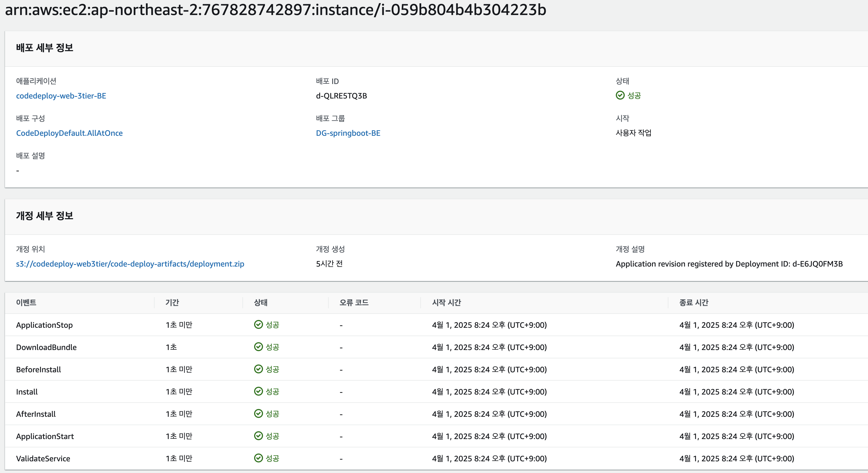868x473 pixels.
Task: Click AfterInstall success check icon
Action: 259,414
